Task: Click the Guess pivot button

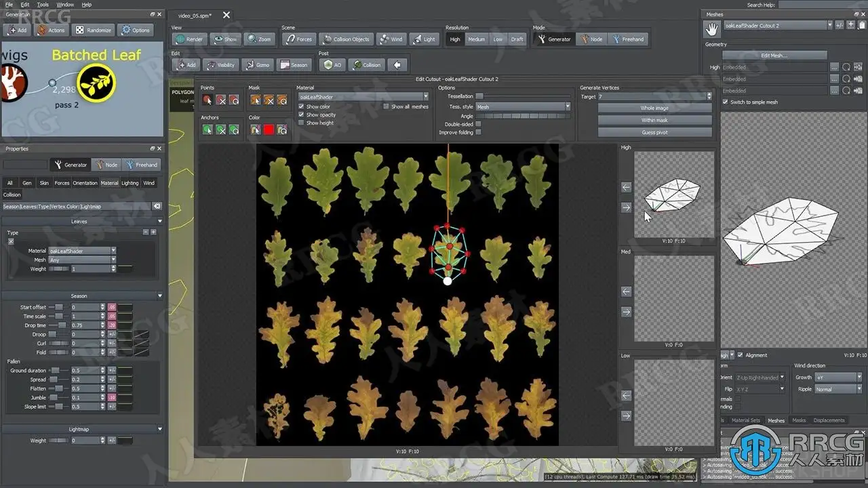Action: (x=654, y=132)
